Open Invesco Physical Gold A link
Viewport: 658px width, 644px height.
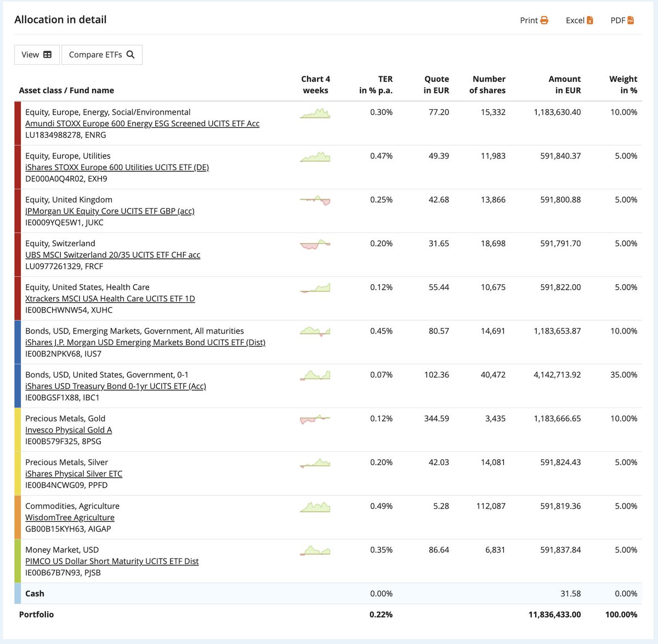pos(69,430)
